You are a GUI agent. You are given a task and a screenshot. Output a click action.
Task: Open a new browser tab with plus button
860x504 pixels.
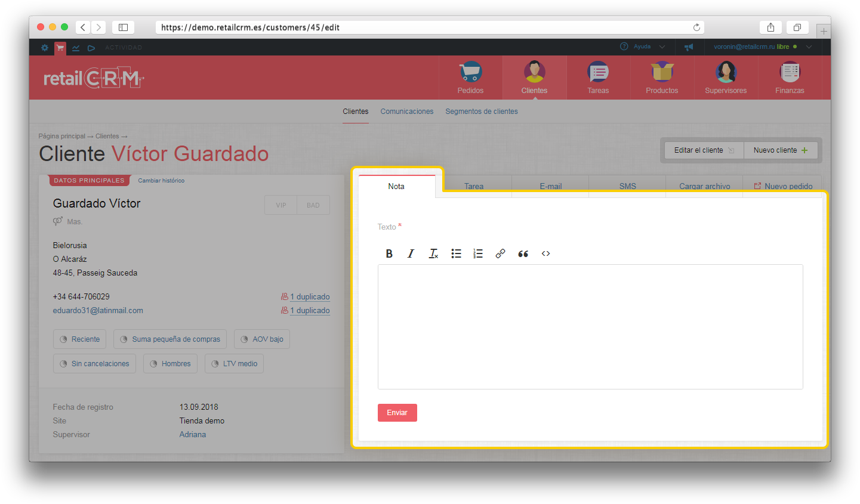[x=824, y=31]
